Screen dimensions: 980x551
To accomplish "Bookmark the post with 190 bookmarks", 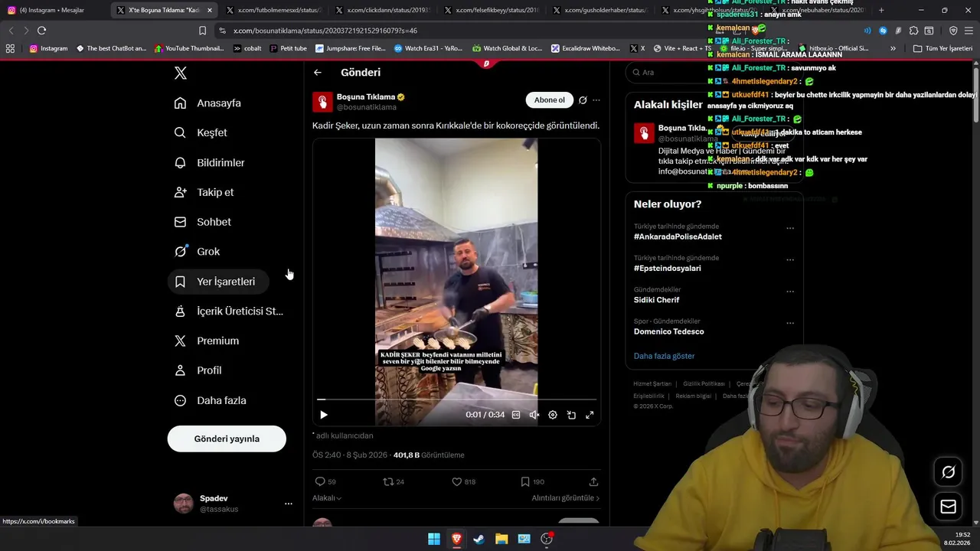I will pos(532,482).
